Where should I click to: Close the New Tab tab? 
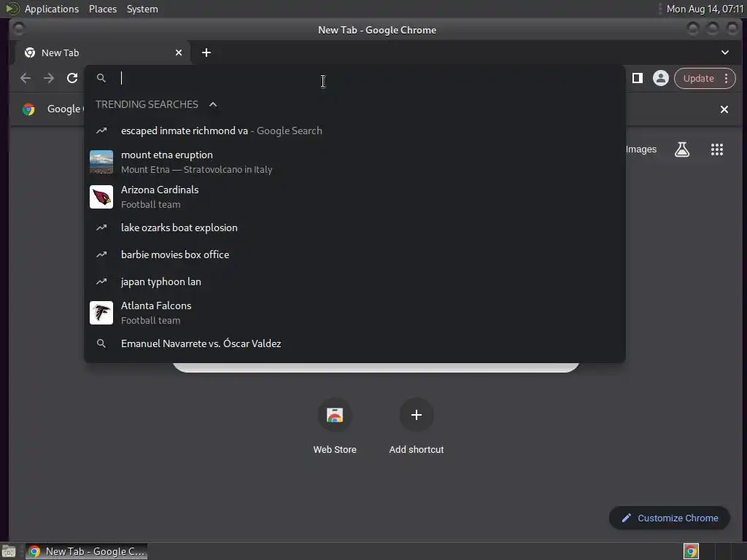pos(179,52)
